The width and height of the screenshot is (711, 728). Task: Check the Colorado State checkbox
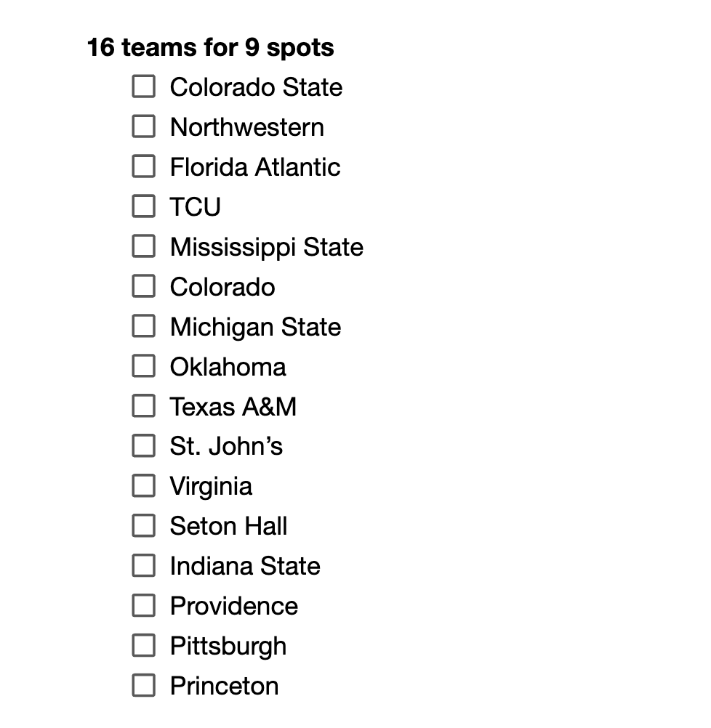[144, 87]
